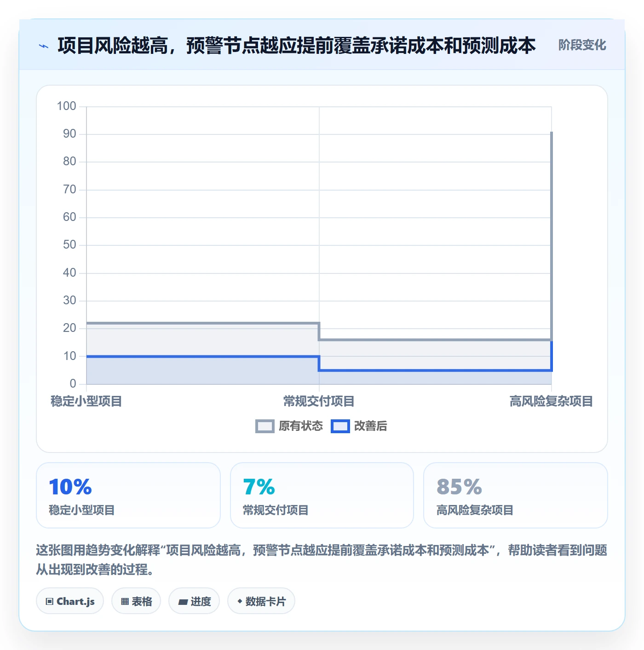Click the square icon in Chart.js chip

click(x=50, y=601)
